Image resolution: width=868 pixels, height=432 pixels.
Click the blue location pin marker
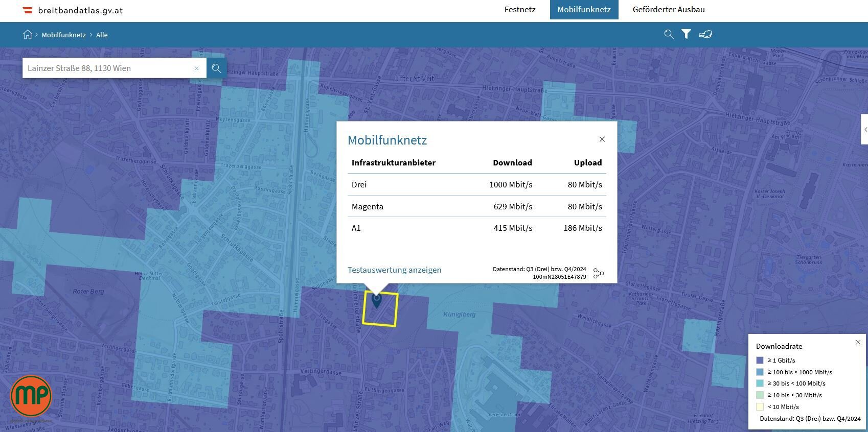click(x=377, y=300)
